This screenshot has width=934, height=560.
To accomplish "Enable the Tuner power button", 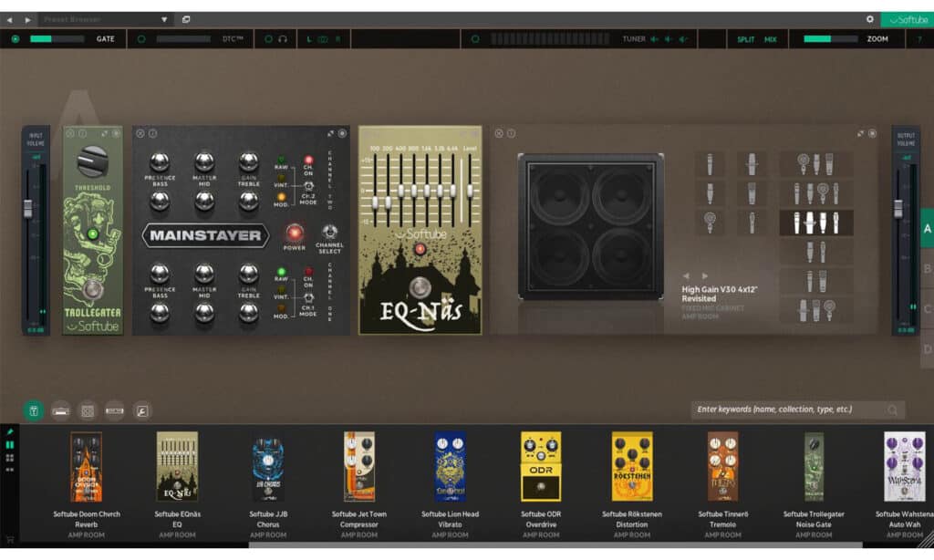I will coord(474,38).
